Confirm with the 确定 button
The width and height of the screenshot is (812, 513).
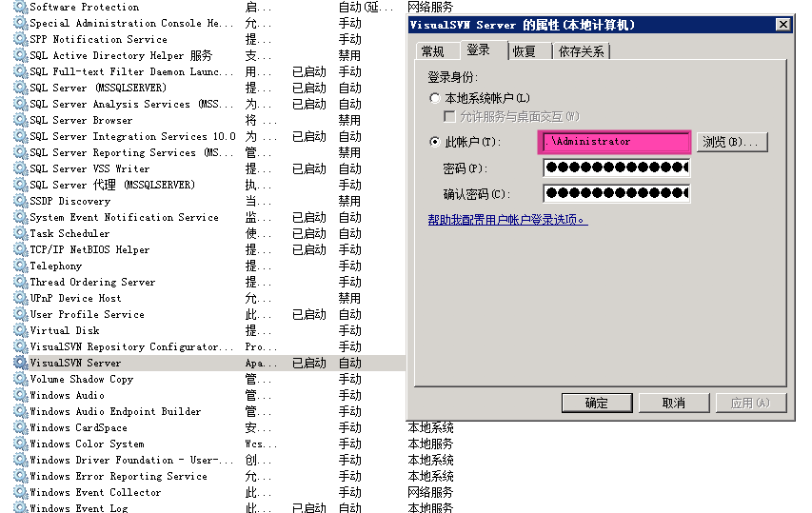[597, 403]
